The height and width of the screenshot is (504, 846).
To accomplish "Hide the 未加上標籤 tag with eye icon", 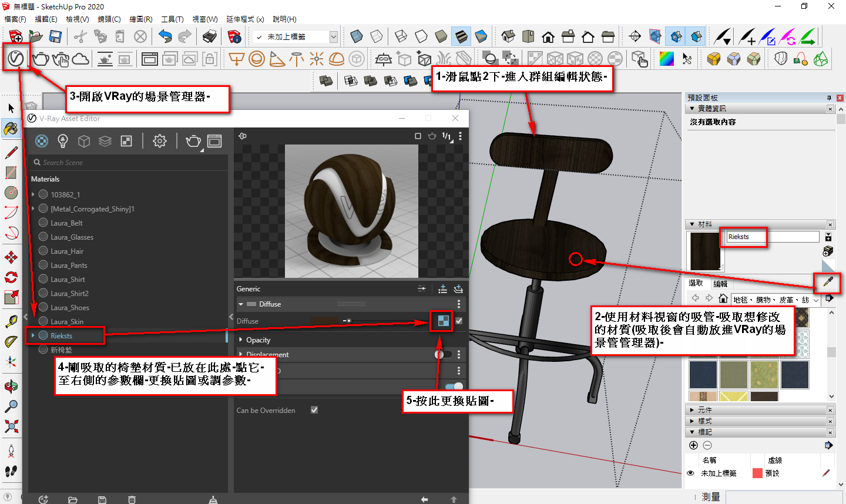I will (x=690, y=473).
